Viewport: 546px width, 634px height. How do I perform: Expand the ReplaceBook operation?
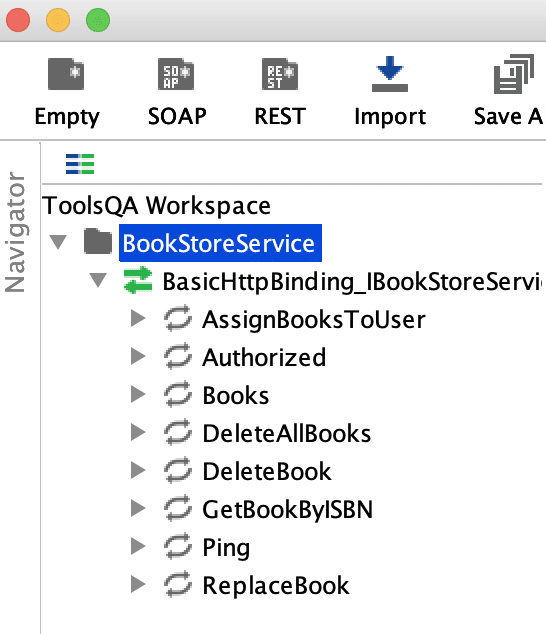click(138, 584)
